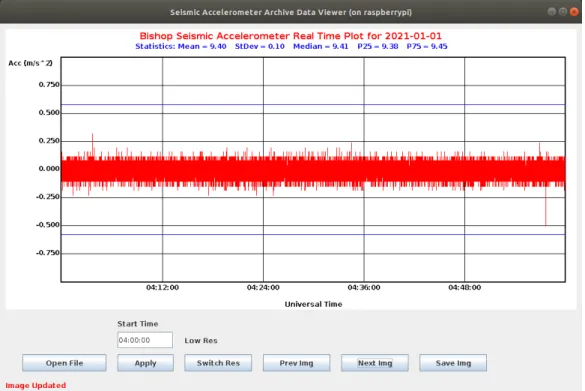Click the 04:24:00 time axis label
Viewport: 585px width, 391px height.
[263, 288]
